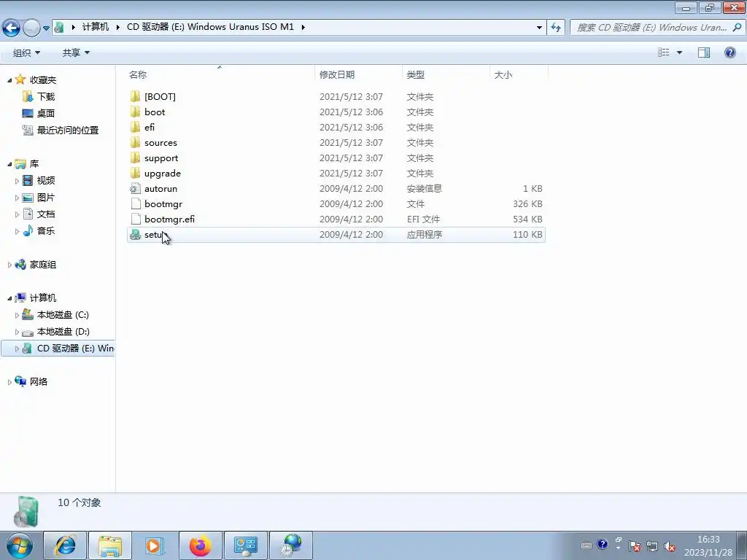The image size is (747, 560).
Task: Expand the 文档 library node
Action: [x=17, y=214]
